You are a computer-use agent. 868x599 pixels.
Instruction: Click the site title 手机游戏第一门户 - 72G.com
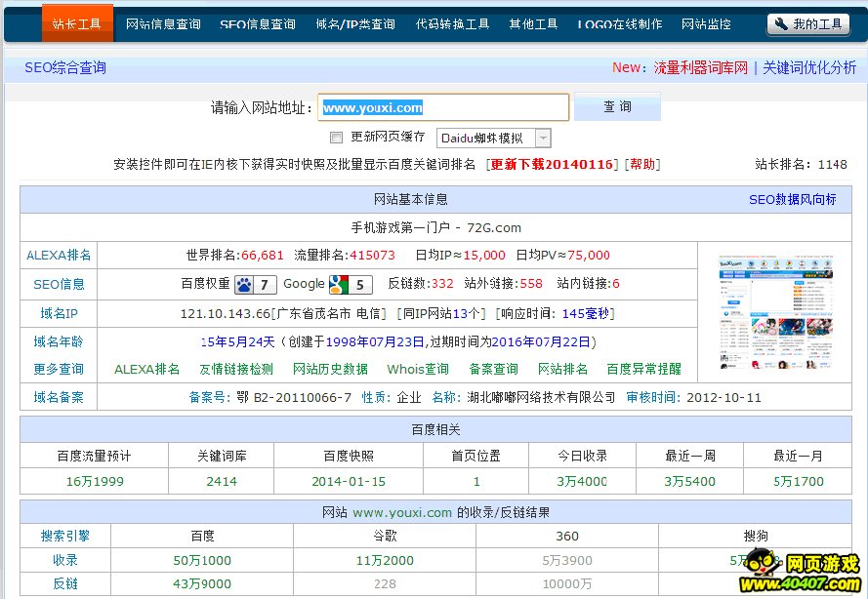tap(436, 227)
